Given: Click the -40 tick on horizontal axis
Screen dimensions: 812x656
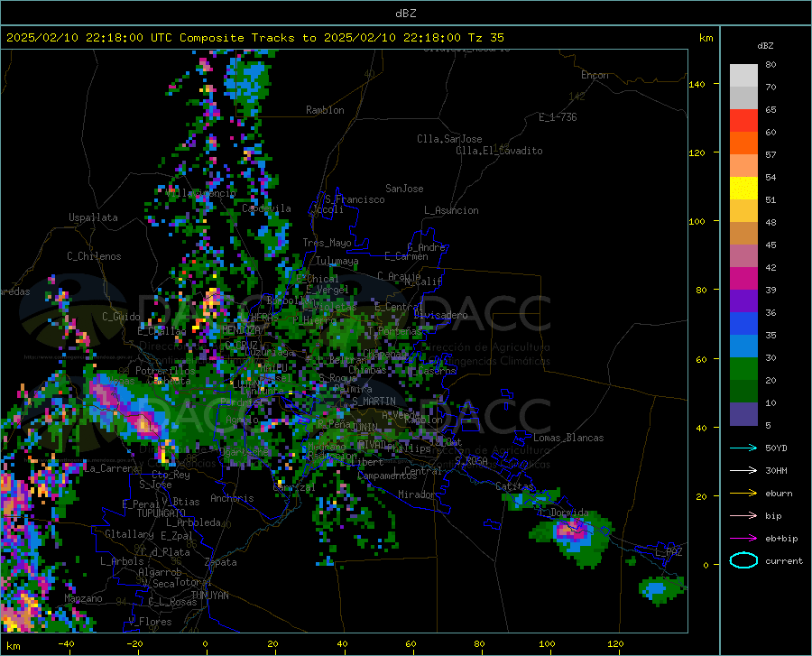Looking at the screenshot, I should pyautogui.click(x=66, y=643).
